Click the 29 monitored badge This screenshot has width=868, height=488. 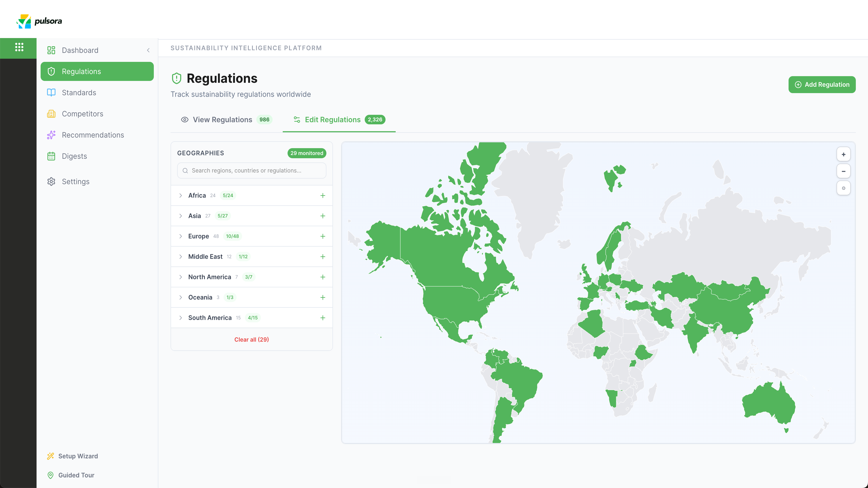coord(307,153)
